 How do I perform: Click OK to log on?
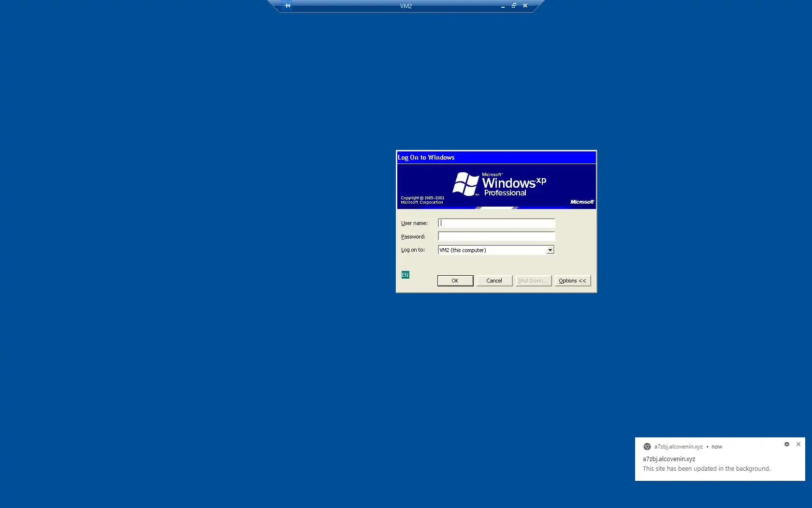(x=455, y=281)
